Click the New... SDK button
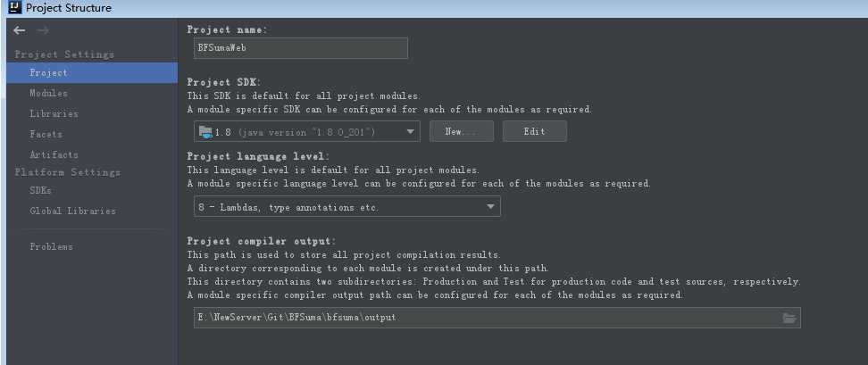Screen dimensions: 868x365 (462, 132)
